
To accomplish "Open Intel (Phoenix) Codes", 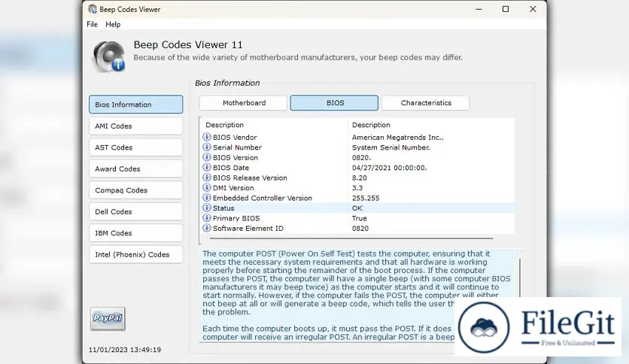I will [x=136, y=254].
